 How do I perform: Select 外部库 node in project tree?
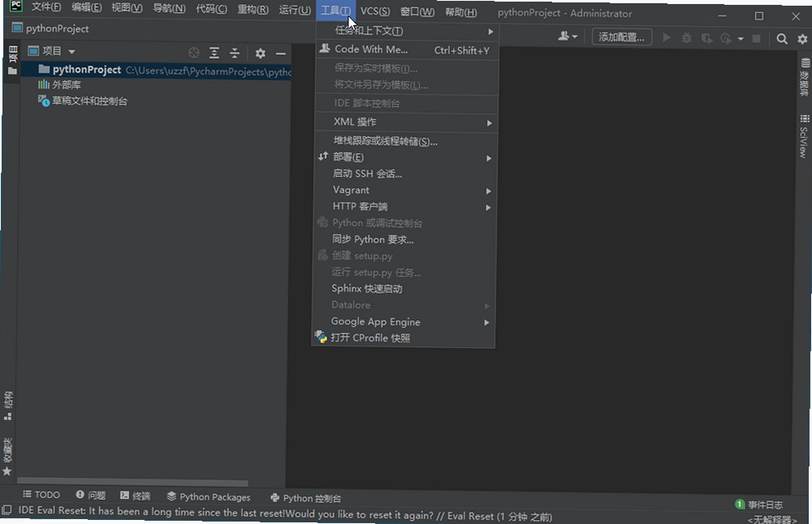click(x=59, y=85)
